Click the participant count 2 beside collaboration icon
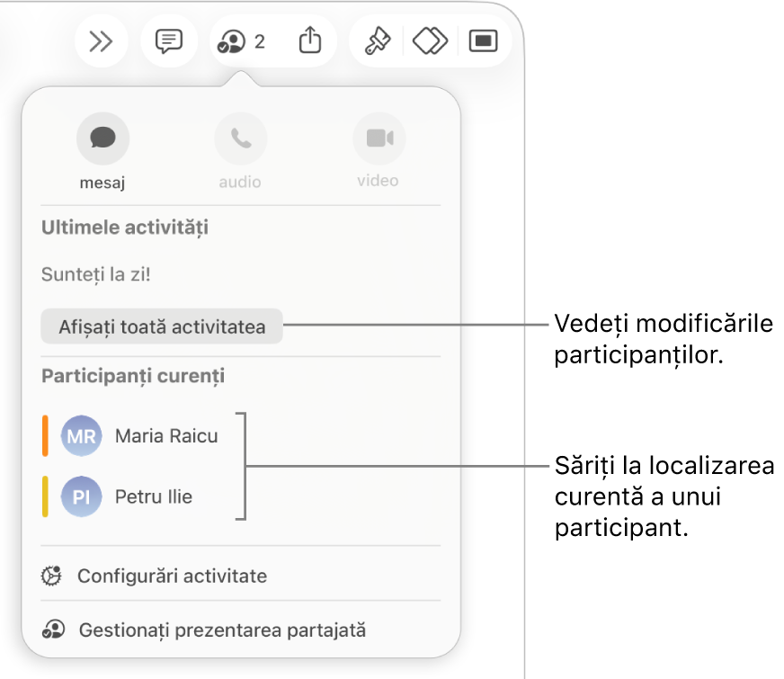The image size is (784, 679). point(259,41)
